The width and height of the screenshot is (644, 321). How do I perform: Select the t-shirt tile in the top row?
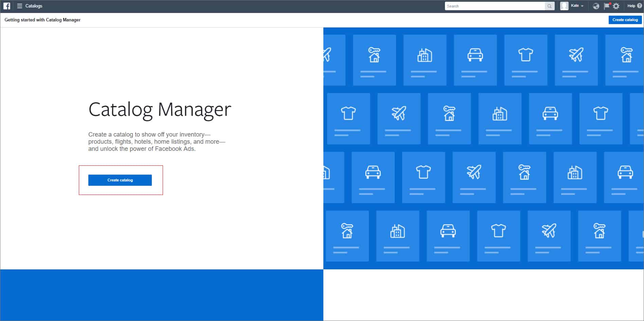(x=525, y=60)
